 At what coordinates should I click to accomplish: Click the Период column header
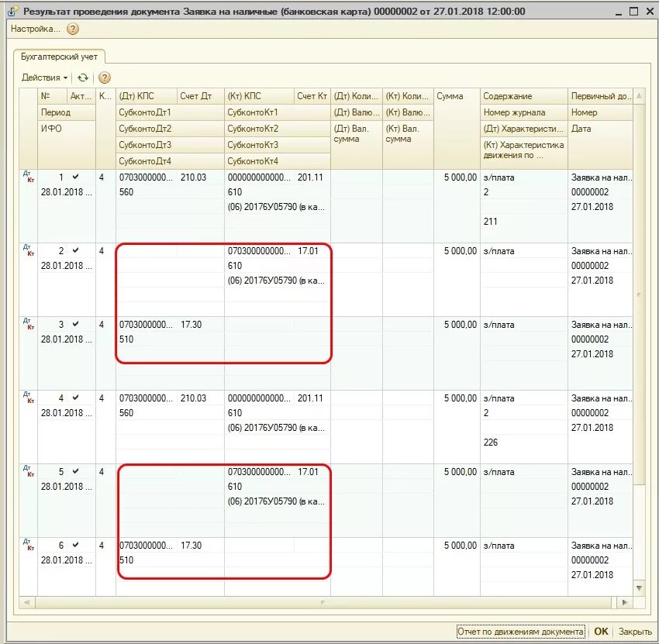point(67,112)
